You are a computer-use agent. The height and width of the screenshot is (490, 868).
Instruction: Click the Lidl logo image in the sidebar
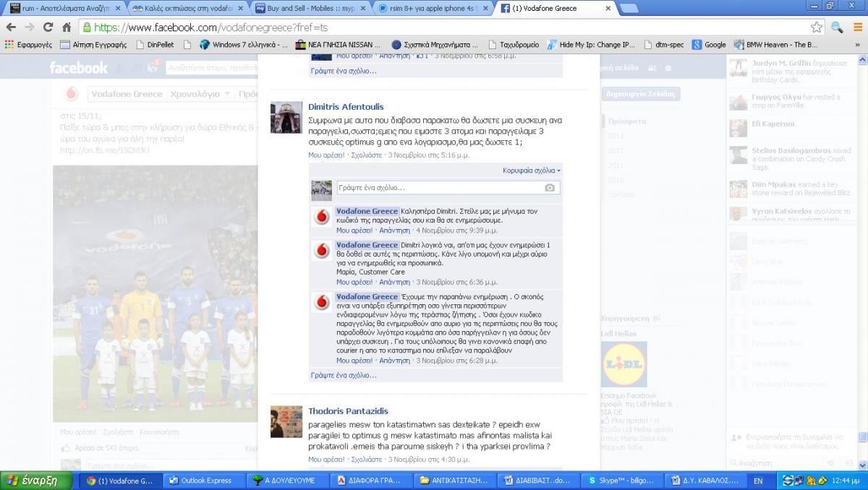click(624, 365)
